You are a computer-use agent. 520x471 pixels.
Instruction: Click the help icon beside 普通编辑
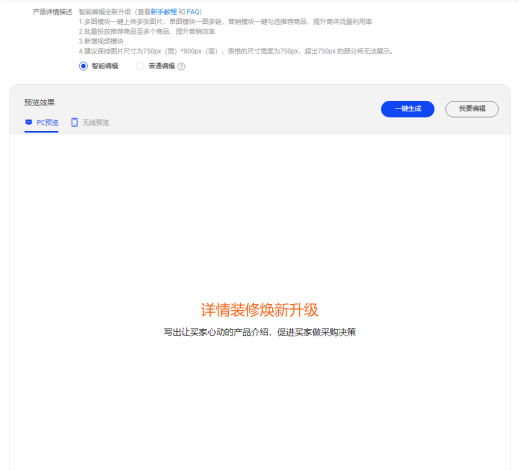pyautogui.click(x=181, y=66)
